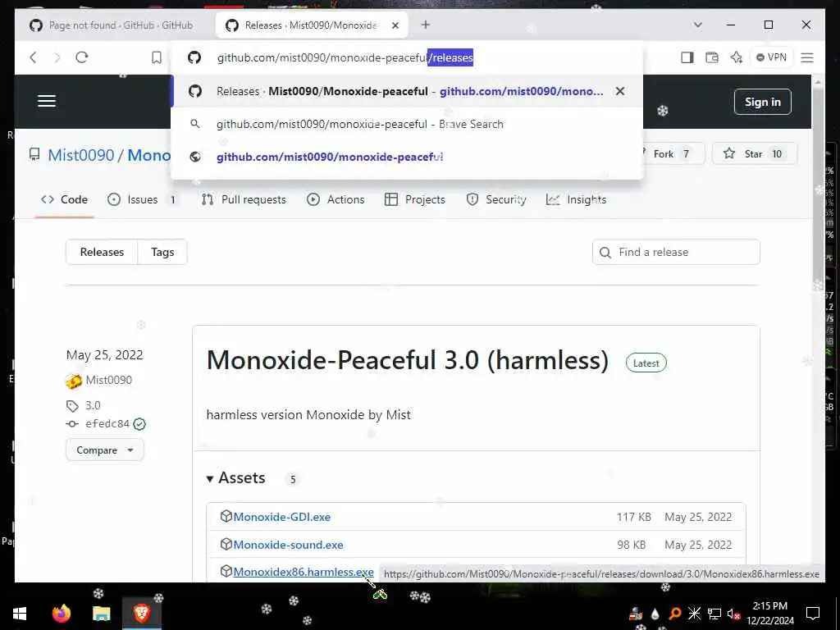This screenshot has width=840, height=630.
Task: Open the network tray icon
Action: [x=714, y=614]
